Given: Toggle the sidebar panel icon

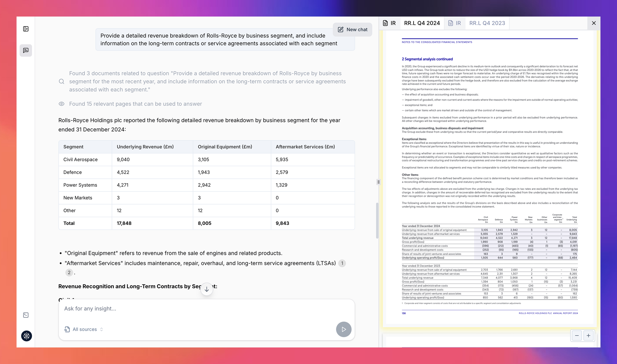Looking at the screenshot, I should pyautogui.click(x=26, y=29).
